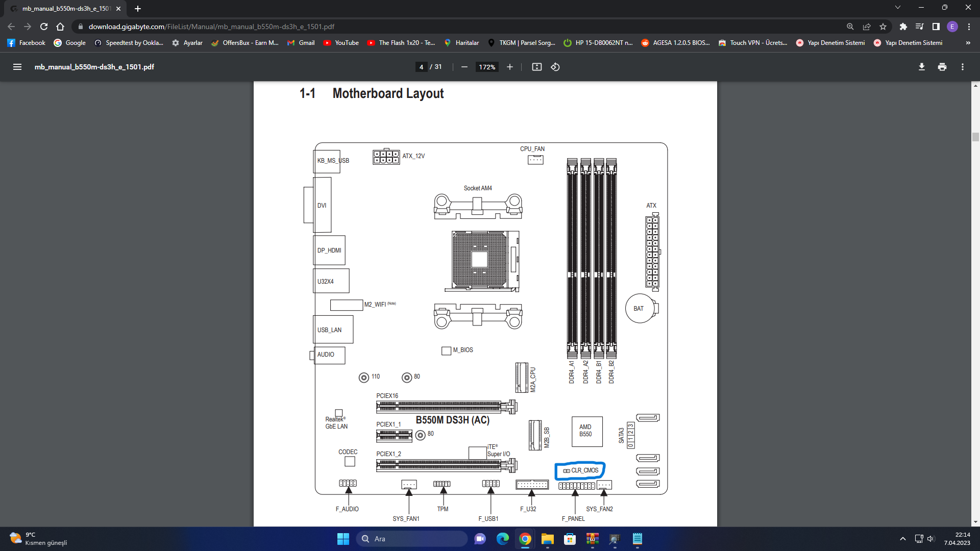The height and width of the screenshot is (551, 980).
Task: Click the fit to page icon
Action: coord(536,67)
